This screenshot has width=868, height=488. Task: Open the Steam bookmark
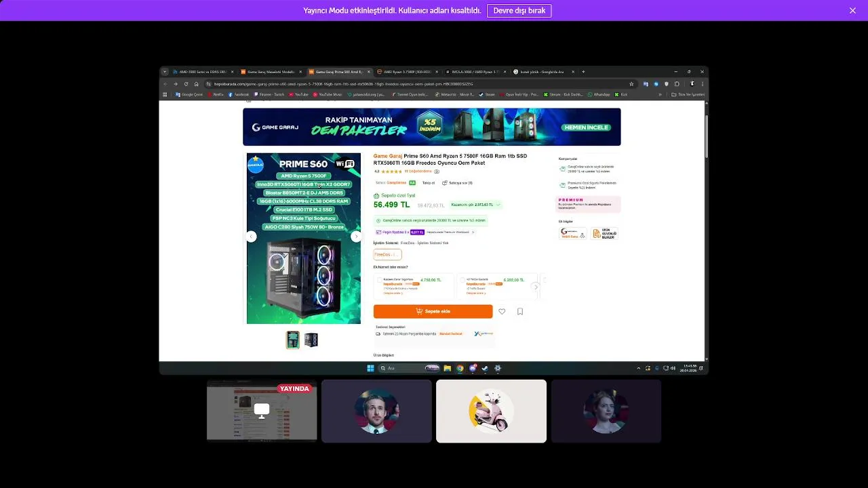coord(486,94)
